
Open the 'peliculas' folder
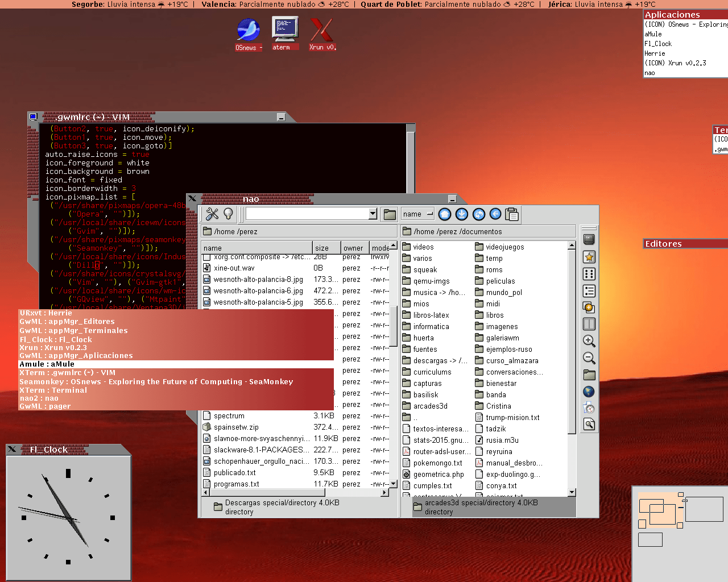click(x=500, y=281)
